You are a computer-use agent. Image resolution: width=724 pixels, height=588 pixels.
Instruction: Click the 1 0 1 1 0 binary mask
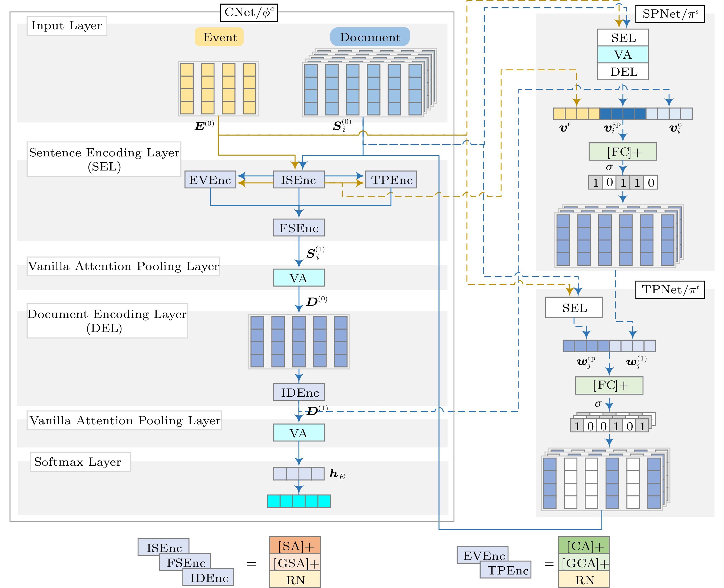click(623, 182)
